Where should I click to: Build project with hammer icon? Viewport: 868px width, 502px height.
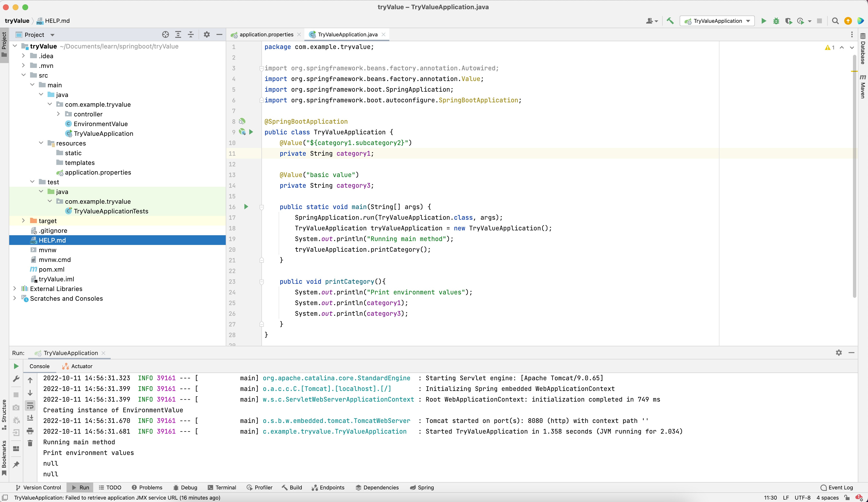(670, 21)
